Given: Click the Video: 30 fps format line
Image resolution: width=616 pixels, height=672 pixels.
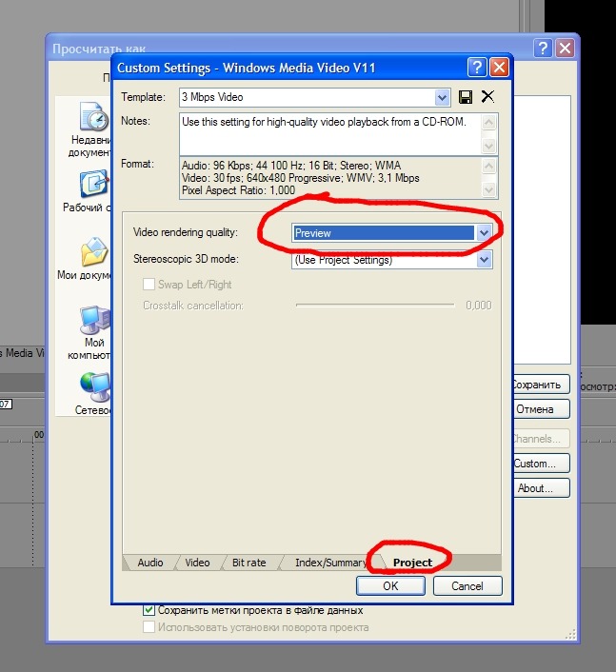Looking at the screenshot, I should (x=301, y=178).
